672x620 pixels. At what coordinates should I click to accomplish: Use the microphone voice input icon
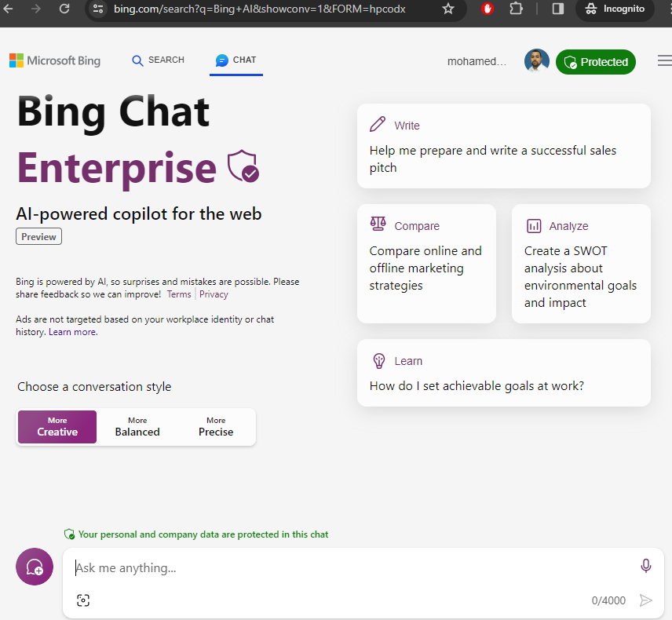(645, 566)
